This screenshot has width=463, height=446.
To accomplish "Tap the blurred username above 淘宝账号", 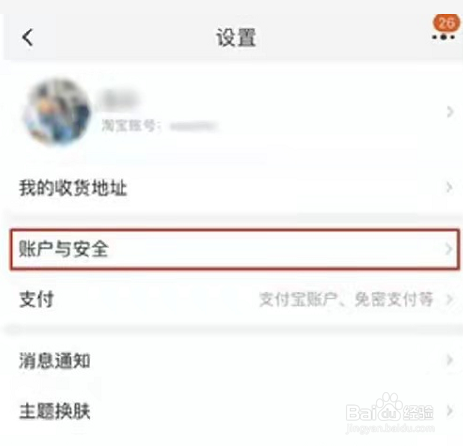I will pos(119,99).
